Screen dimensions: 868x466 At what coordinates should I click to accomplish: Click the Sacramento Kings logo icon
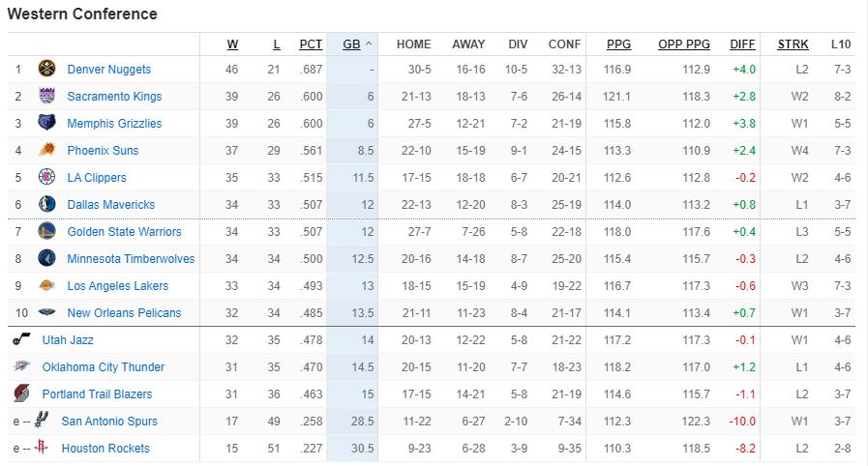tap(47, 96)
